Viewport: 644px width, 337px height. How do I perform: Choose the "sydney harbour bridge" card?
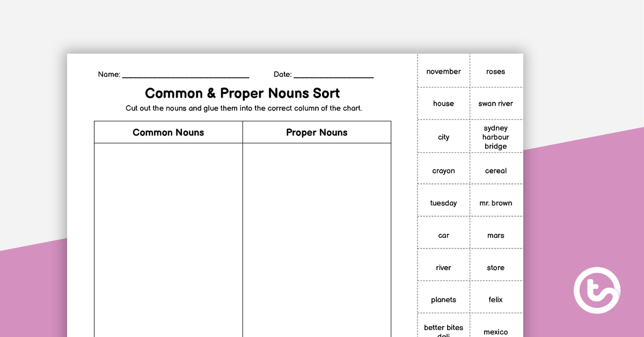point(495,137)
